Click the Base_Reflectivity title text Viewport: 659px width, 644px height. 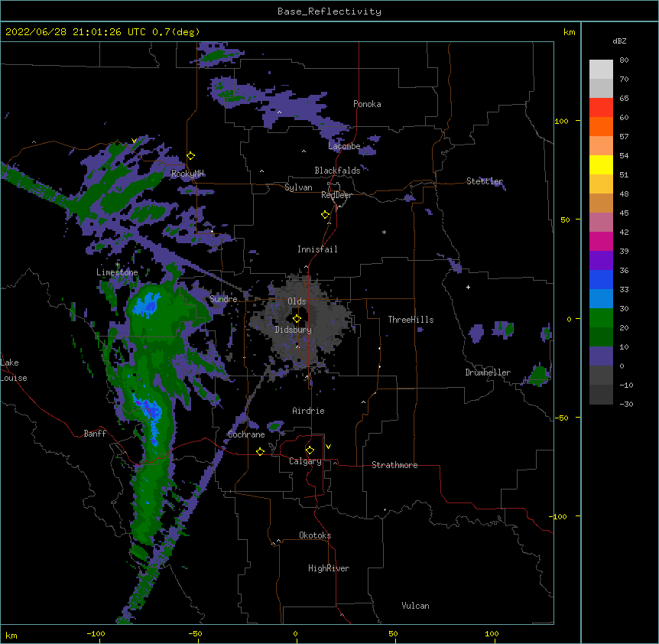[329, 11]
